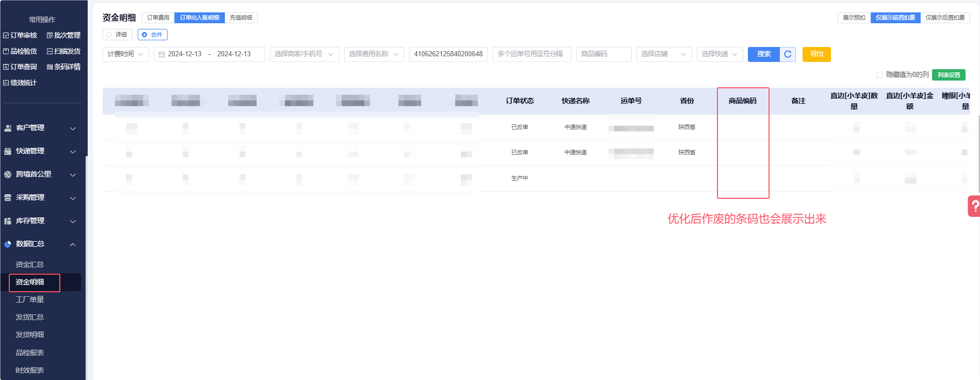Click the 条码详情 barcode icon
The height and width of the screenshot is (380, 980).
click(x=50, y=67)
